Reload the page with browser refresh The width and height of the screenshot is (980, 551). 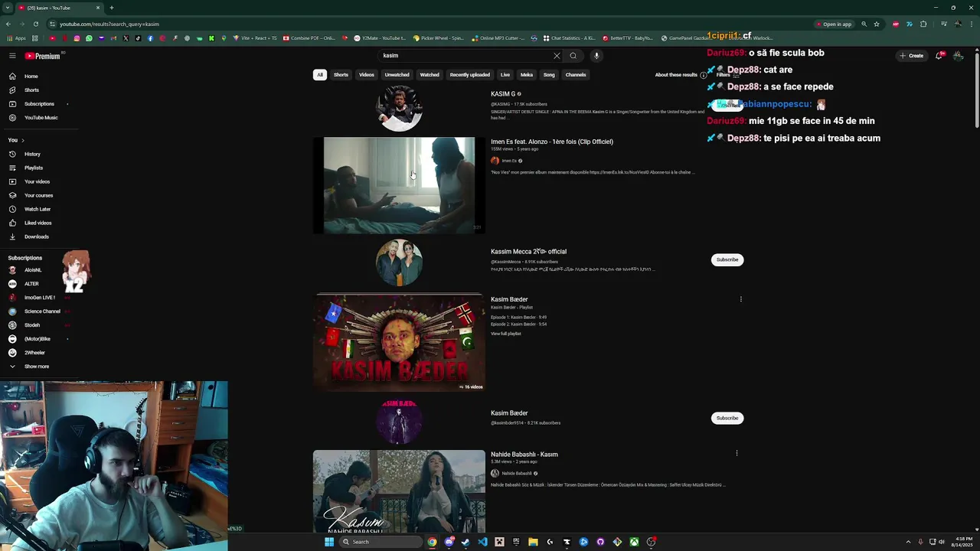click(x=35, y=24)
